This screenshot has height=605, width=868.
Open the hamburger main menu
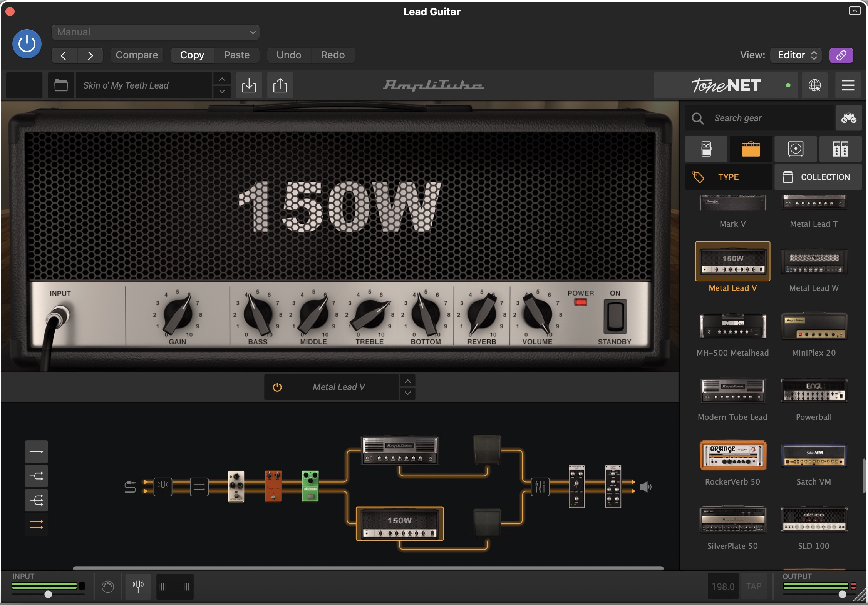tap(848, 85)
